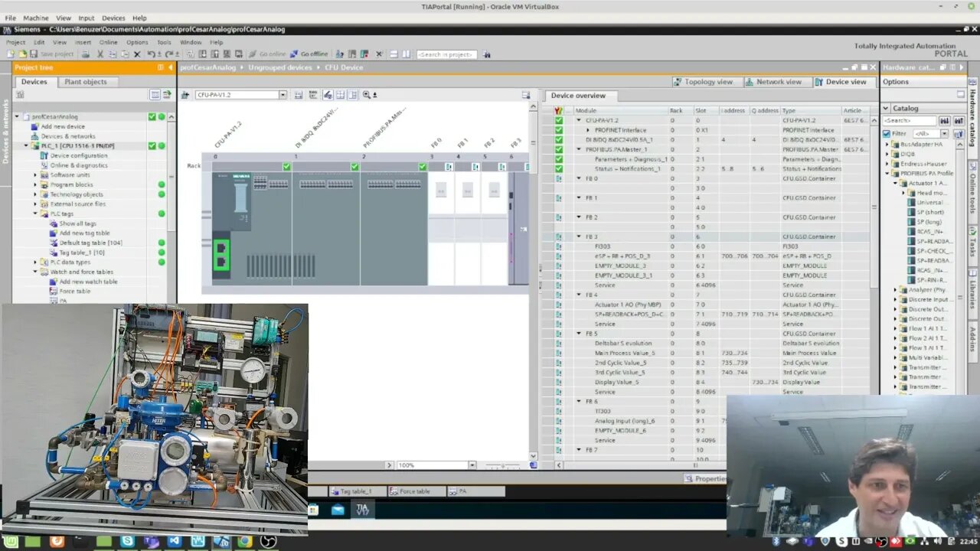Open the Online menu
Image resolution: width=980 pixels, height=551 pixels.
[x=108, y=42]
